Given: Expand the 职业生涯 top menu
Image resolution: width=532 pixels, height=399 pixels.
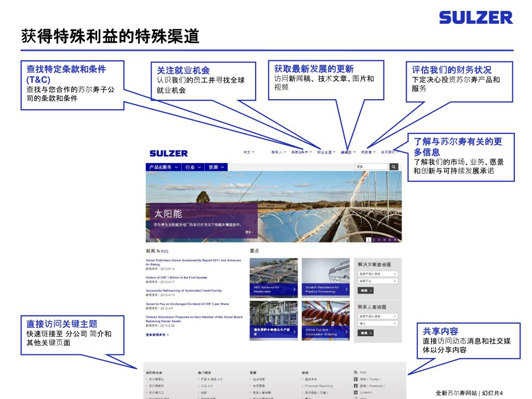Looking at the screenshot, I should point(326,152).
